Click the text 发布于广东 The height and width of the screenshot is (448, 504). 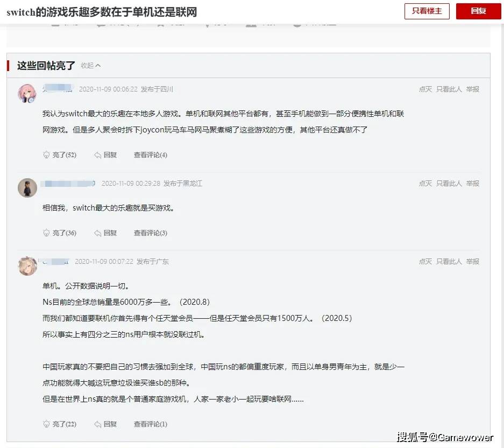point(153,262)
